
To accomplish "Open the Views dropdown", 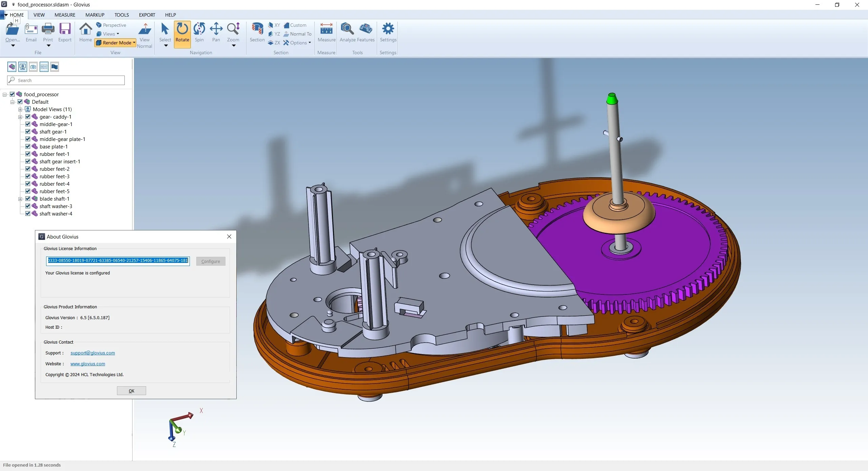I will (108, 34).
